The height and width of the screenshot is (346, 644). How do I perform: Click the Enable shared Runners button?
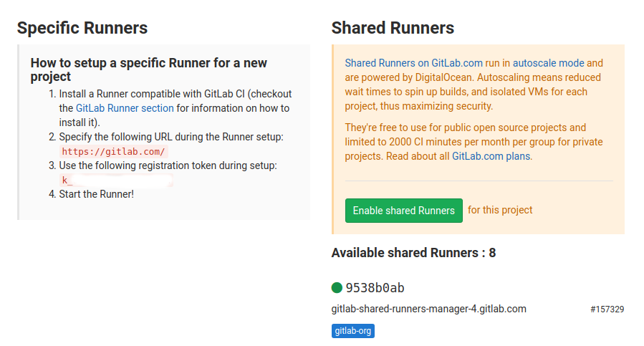(x=404, y=211)
